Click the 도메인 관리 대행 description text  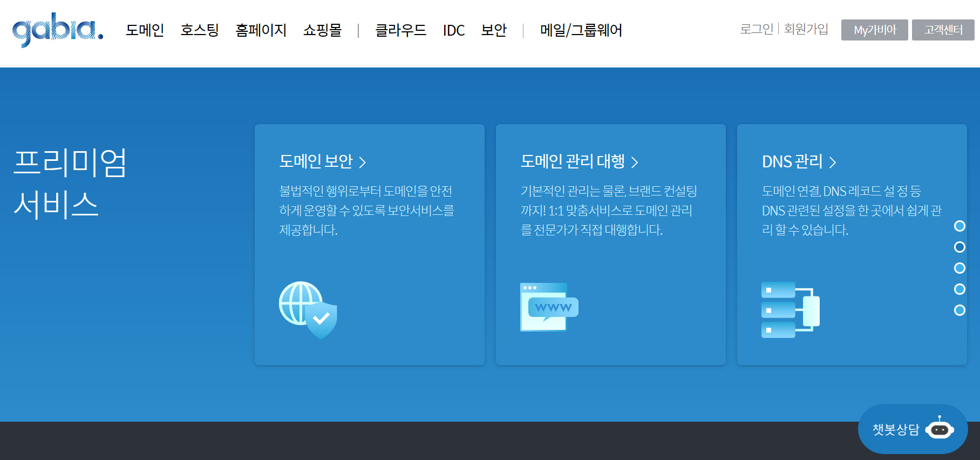pyautogui.click(x=609, y=210)
